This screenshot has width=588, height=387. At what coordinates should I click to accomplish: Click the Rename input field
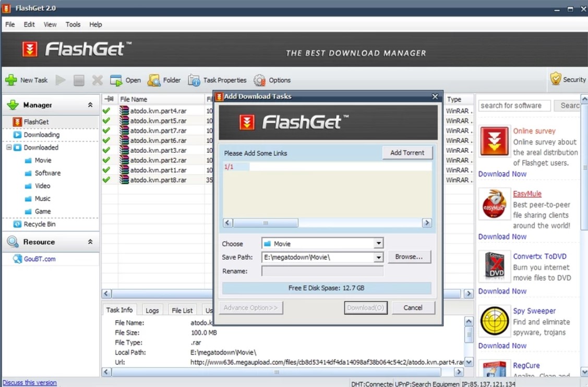pos(322,271)
